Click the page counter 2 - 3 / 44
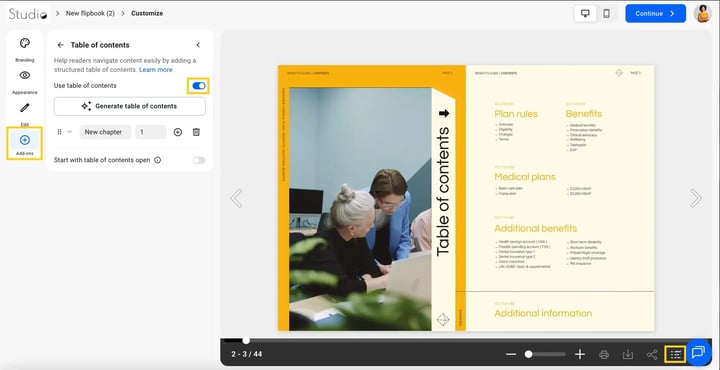 247,354
